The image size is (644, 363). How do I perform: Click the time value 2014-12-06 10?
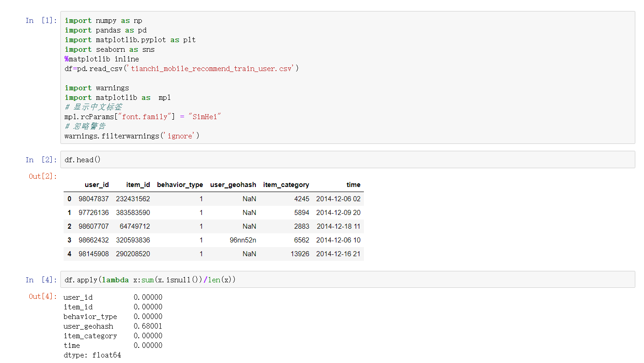click(338, 240)
